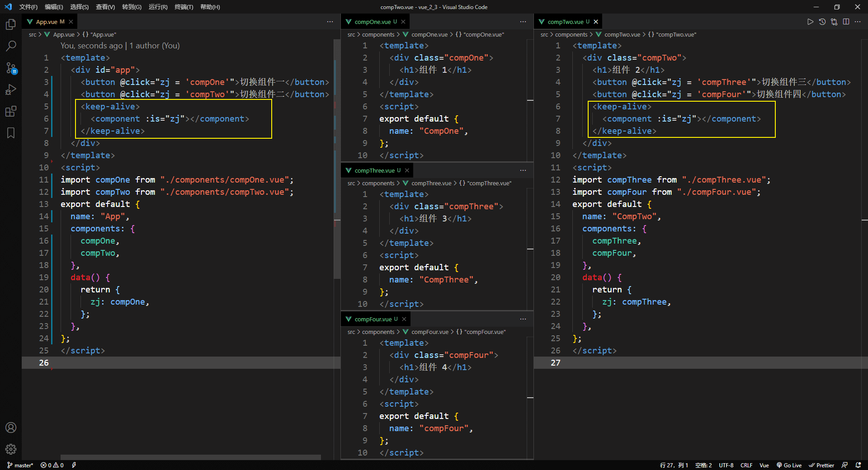
Task: Click the master branch indicator in status bar
Action: click(x=20, y=465)
